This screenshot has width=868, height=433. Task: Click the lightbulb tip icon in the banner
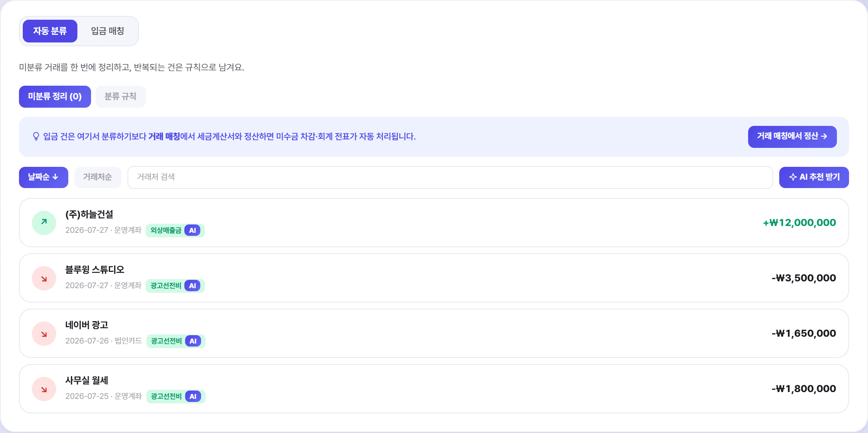36,136
